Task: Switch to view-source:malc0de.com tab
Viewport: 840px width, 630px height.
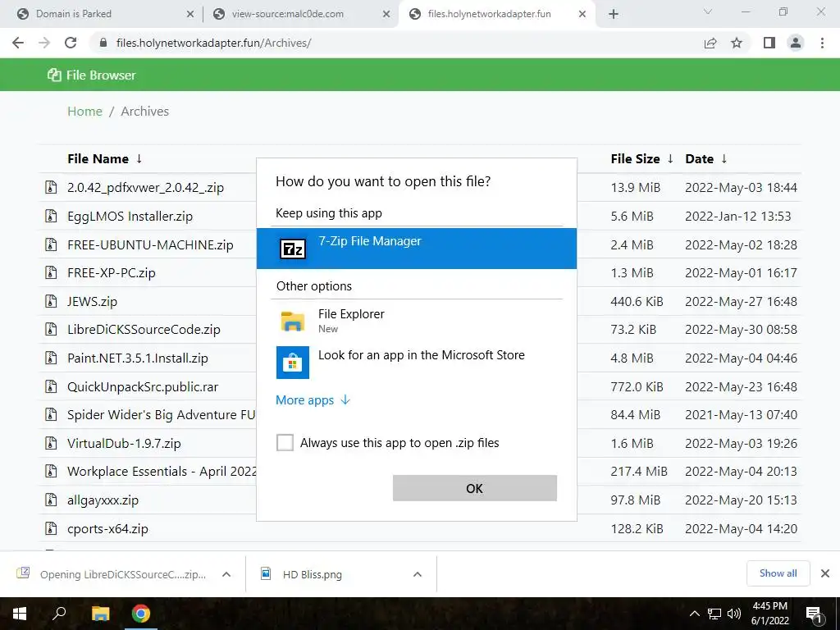Action: 300,14
